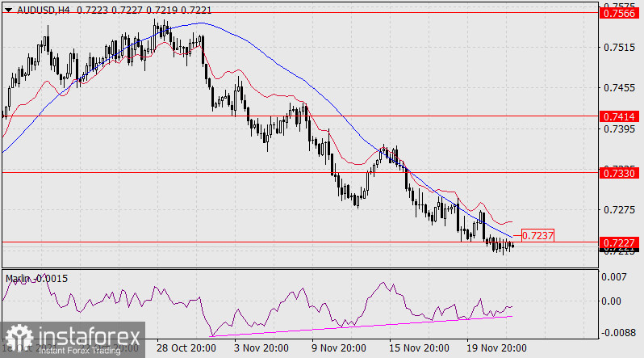This screenshot has width=644, height=358.
Task: Click the Marlin indicator label
Action: 22,279
